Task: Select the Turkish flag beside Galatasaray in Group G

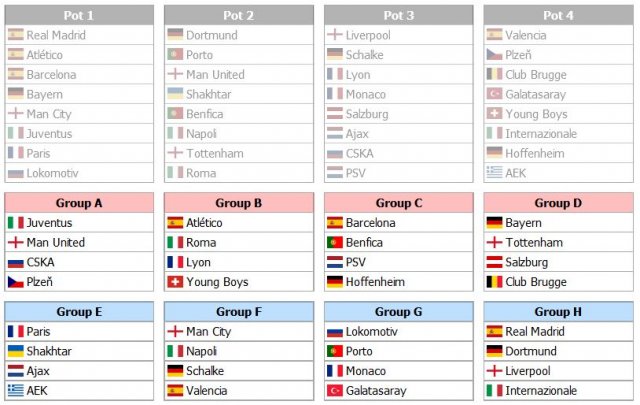Action: (335, 391)
